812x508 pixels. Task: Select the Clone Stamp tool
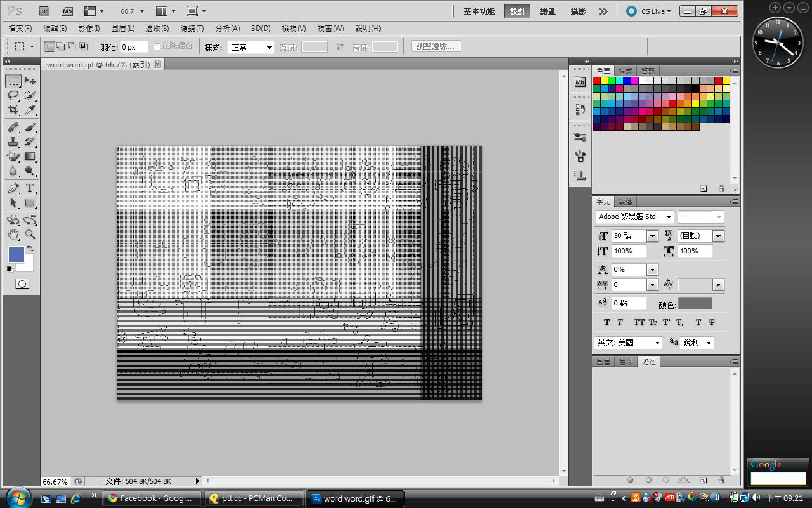(x=13, y=142)
